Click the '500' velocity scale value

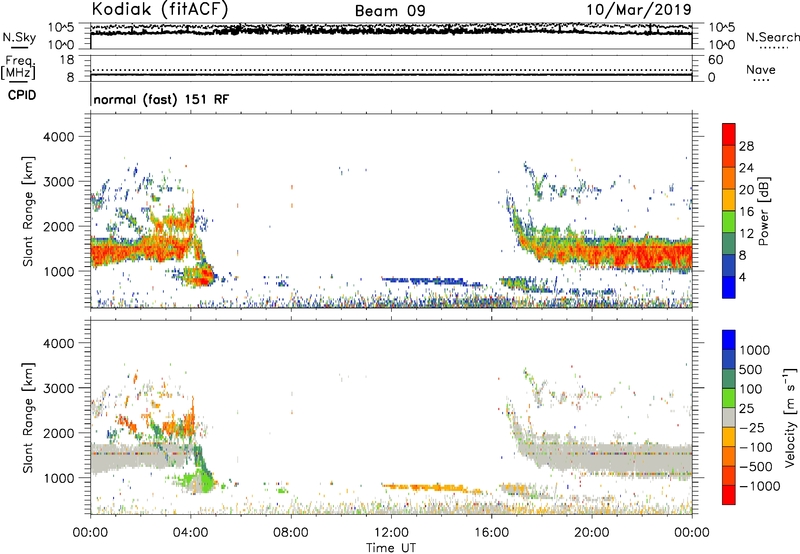tap(751, 370)
